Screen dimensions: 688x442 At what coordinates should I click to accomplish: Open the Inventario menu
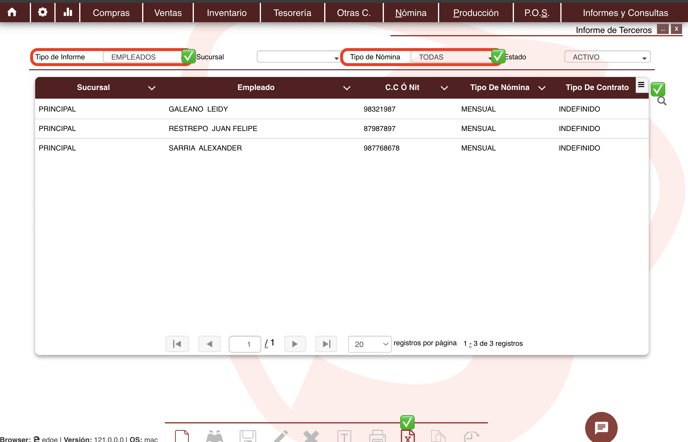point(226,13)
